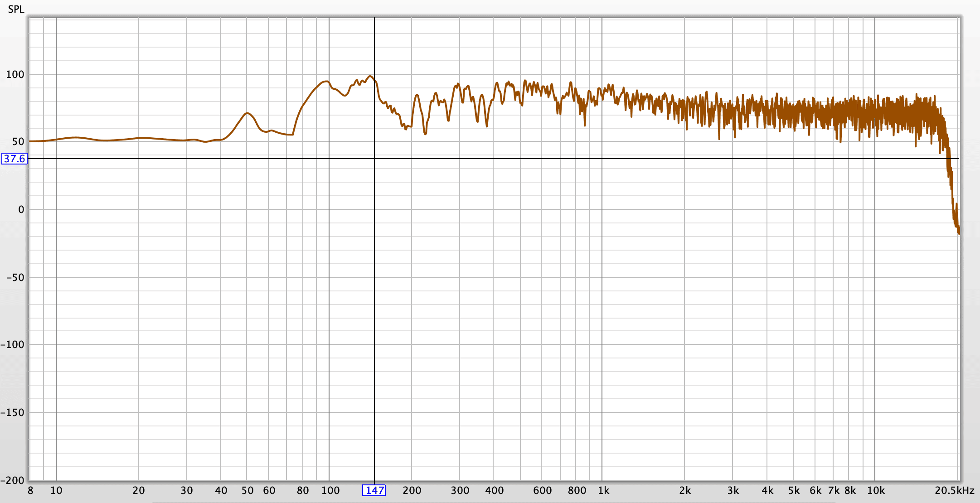980x503 pixels.
Task: Click the 20.5kHz label on frequency axis
Action: (954, 490)
